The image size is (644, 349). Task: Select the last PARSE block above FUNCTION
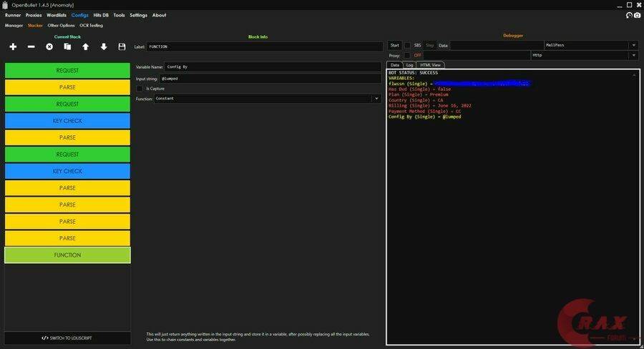coord(67,238)
